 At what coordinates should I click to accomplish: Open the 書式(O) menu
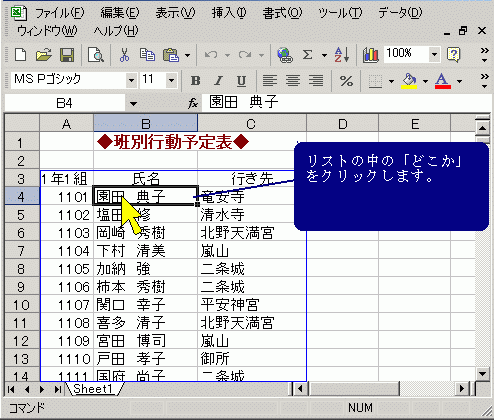(x=282, y=13)
